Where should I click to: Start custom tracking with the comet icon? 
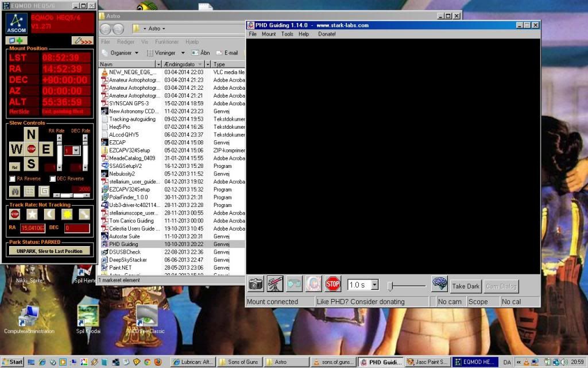click(x=84, y=214)
